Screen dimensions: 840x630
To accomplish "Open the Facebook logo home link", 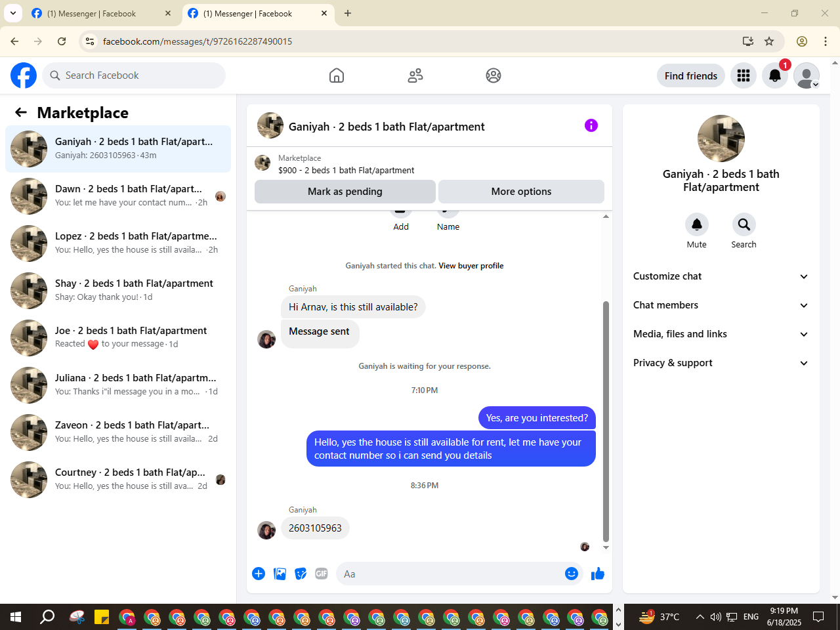I will point(24,75).
